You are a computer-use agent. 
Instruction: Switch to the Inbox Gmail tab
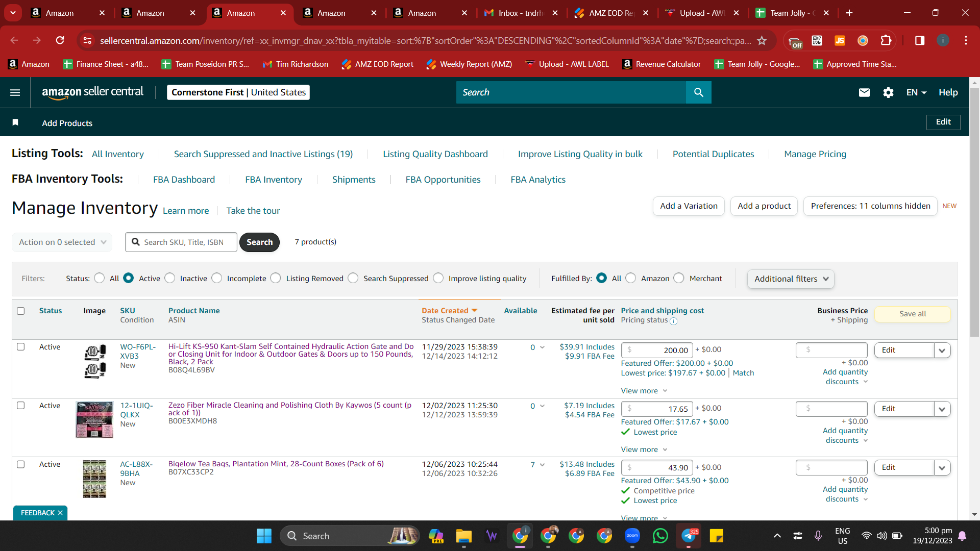[521, 13]
